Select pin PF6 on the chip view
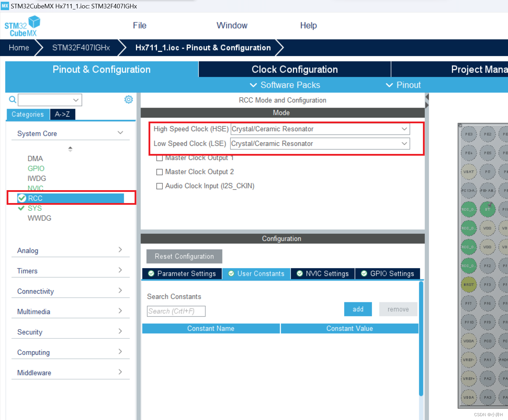 [x=487, y=303]
